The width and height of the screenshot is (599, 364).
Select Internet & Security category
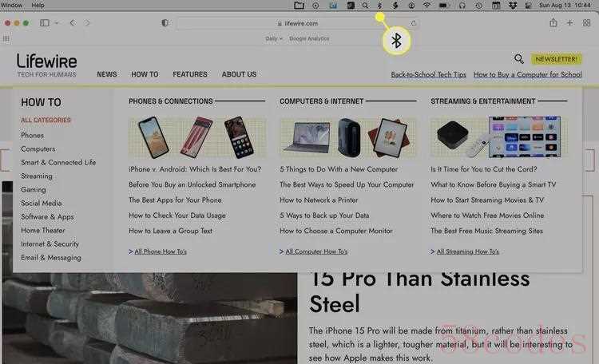(50, 243)
